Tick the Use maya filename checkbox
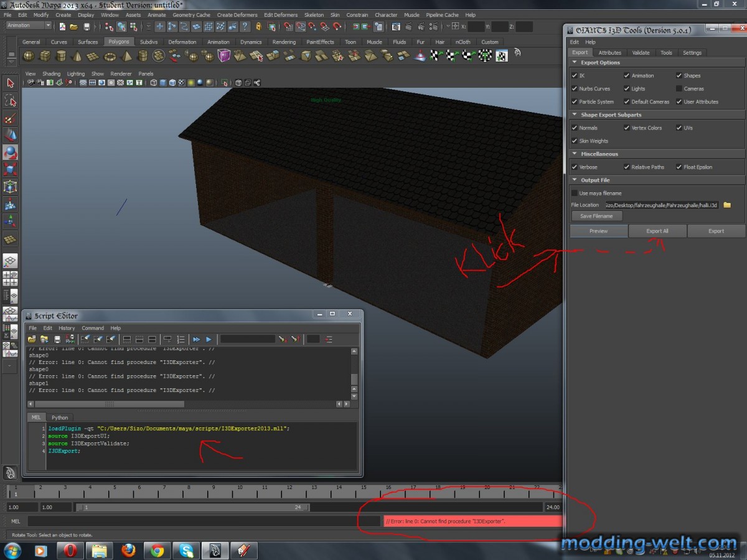This screenshot has height=560, width=747. pyautogui.click(x=575, y=193)
